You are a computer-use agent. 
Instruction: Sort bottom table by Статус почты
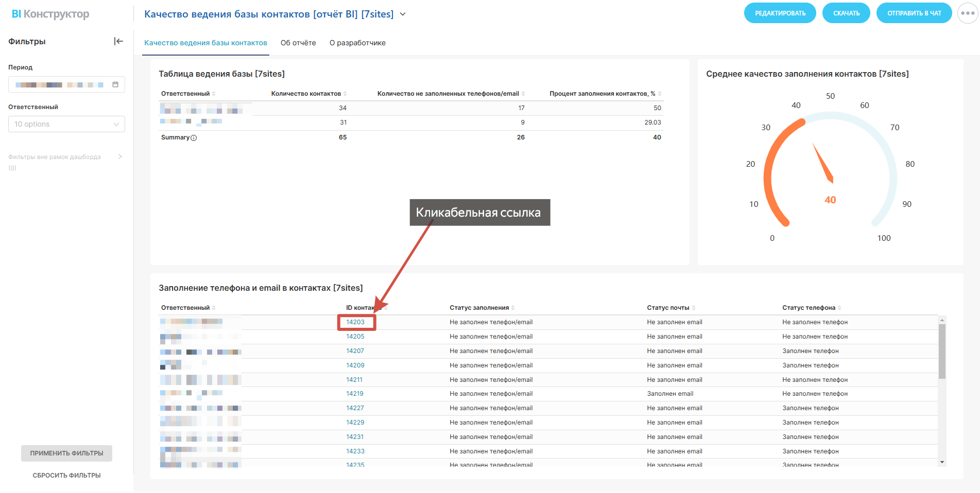694,308
